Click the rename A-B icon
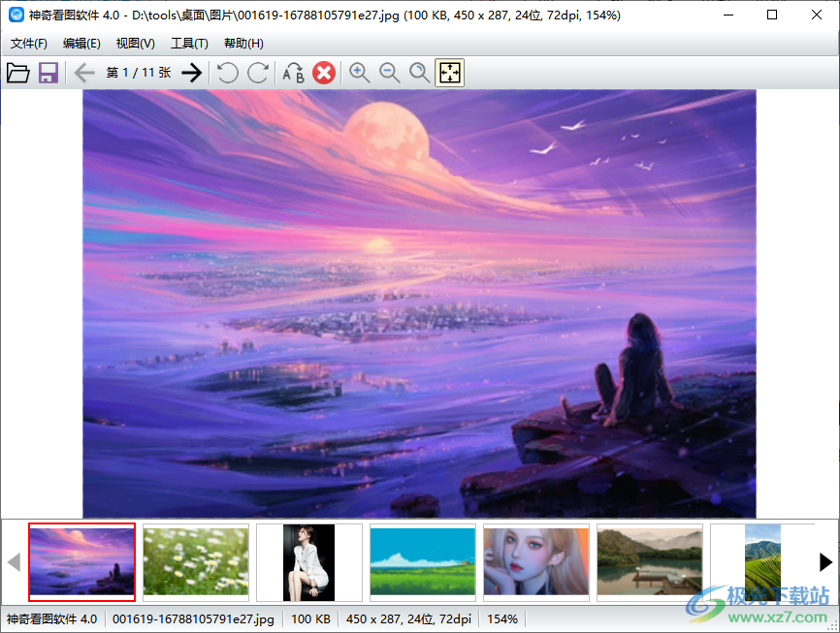Viewport: 840px width, 633px height. click(293, 73)
